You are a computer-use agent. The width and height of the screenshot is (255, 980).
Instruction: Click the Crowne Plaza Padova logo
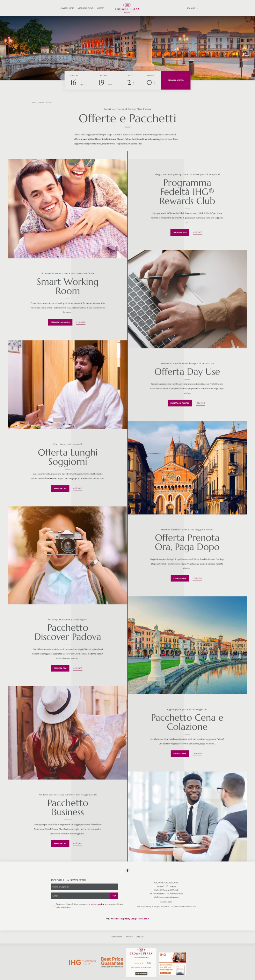coord(127,8)
